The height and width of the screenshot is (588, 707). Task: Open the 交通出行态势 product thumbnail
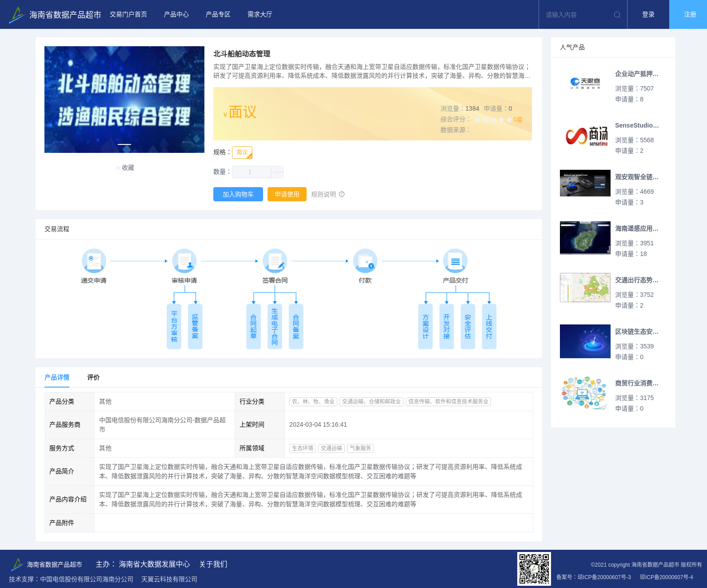(x=585, y=288)
